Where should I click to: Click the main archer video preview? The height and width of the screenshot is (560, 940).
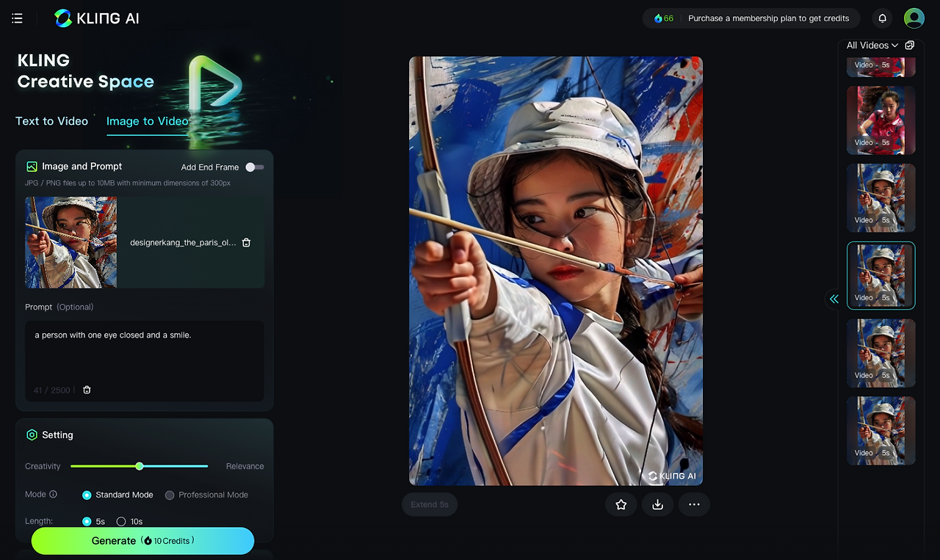pos(556,271)
